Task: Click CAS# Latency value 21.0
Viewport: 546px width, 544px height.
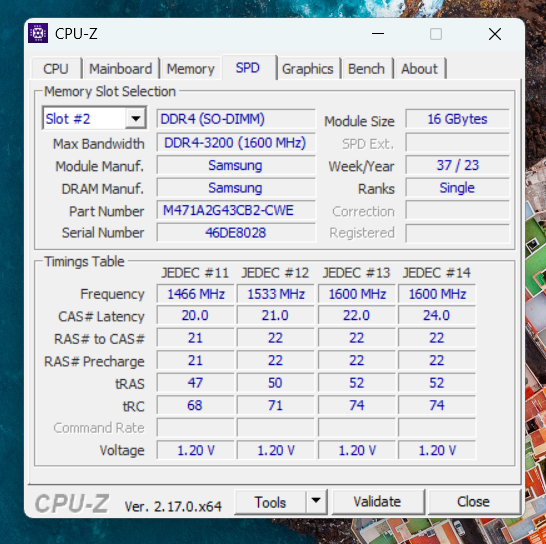Action: click(x=275, y=316)
